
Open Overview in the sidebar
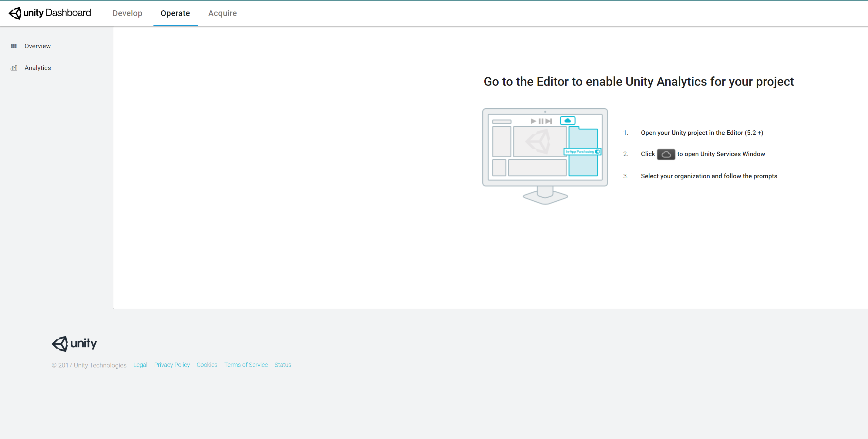click(x=37, y=46)
